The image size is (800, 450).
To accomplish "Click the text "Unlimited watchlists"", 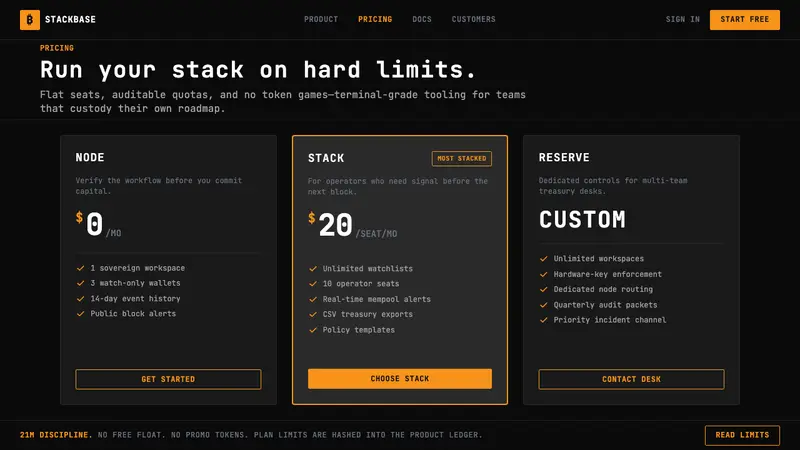I will point(368,268).
